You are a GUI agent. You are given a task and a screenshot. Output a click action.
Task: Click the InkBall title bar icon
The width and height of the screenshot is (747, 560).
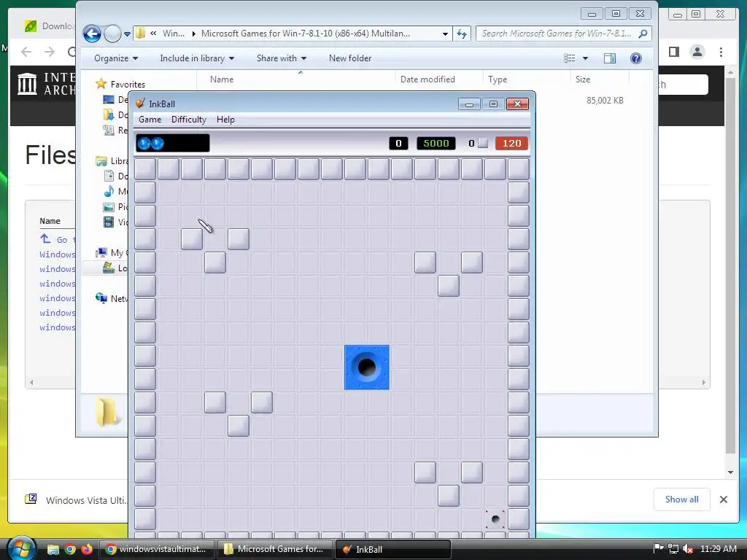point(140,104)
